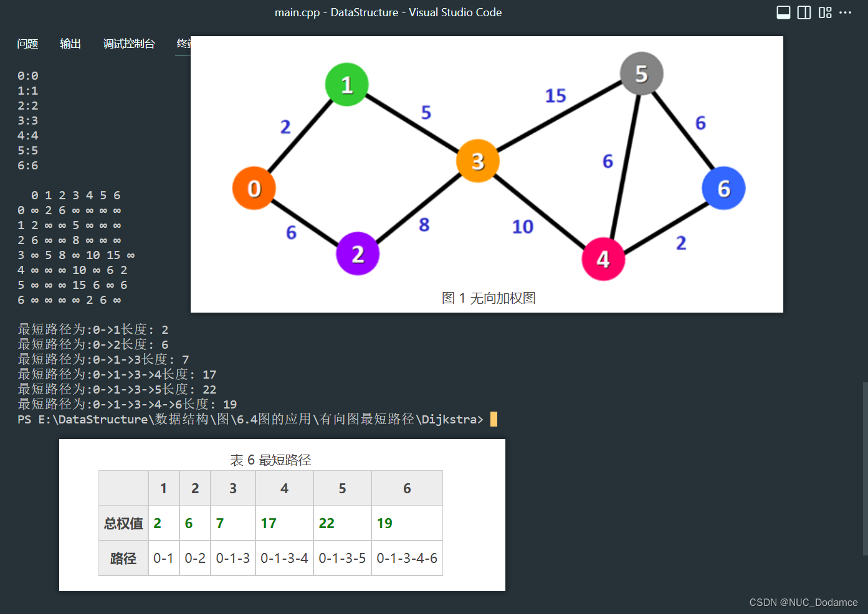Click blue graph node 6
Viewport: 868px width, 614px height.
[723, 188]
